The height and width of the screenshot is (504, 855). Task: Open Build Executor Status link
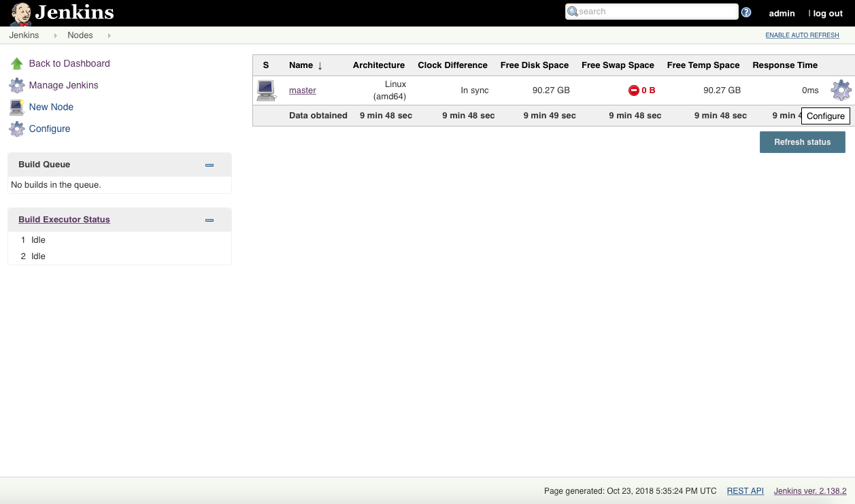point(64,220)
